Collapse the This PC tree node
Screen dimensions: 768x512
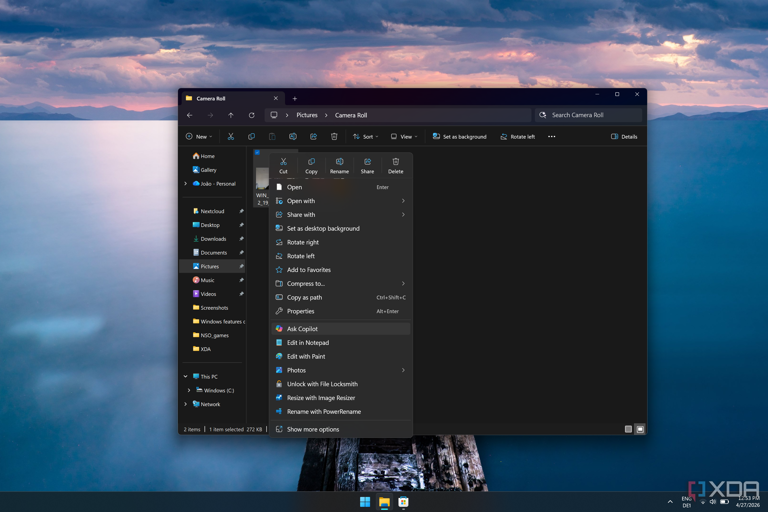coord(186,377)
